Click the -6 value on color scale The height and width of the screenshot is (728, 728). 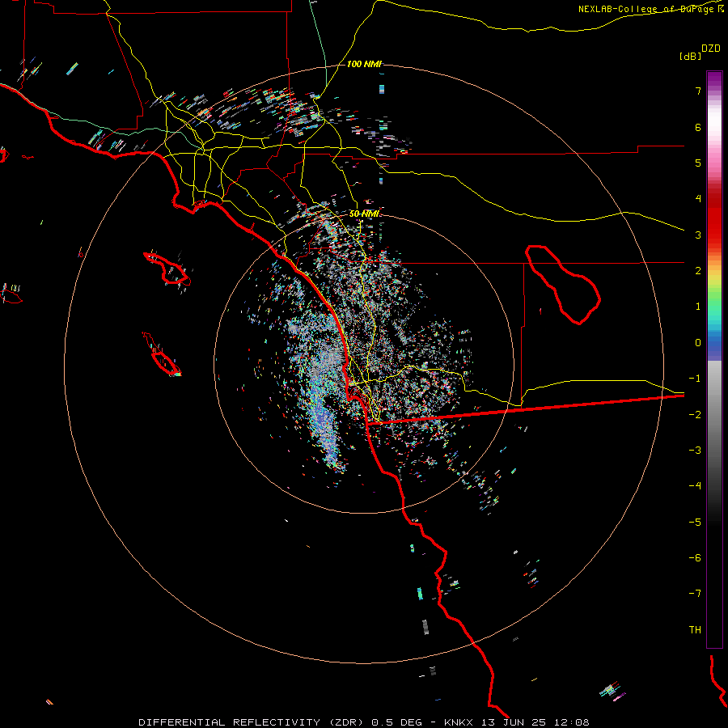tap(695, 558)
